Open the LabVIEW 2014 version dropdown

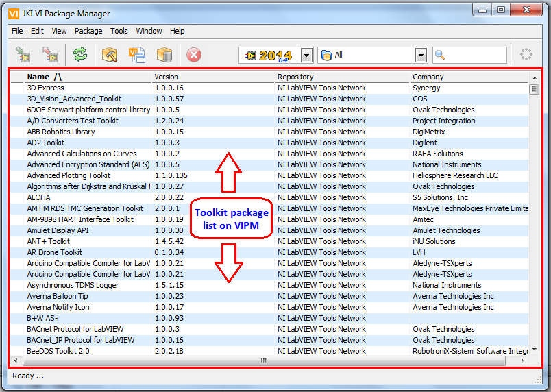coord(306,56)
